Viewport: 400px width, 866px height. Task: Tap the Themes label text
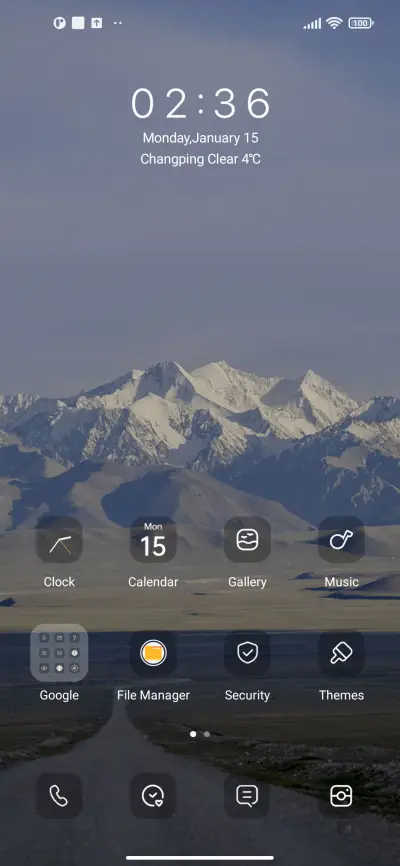(341, 695)
